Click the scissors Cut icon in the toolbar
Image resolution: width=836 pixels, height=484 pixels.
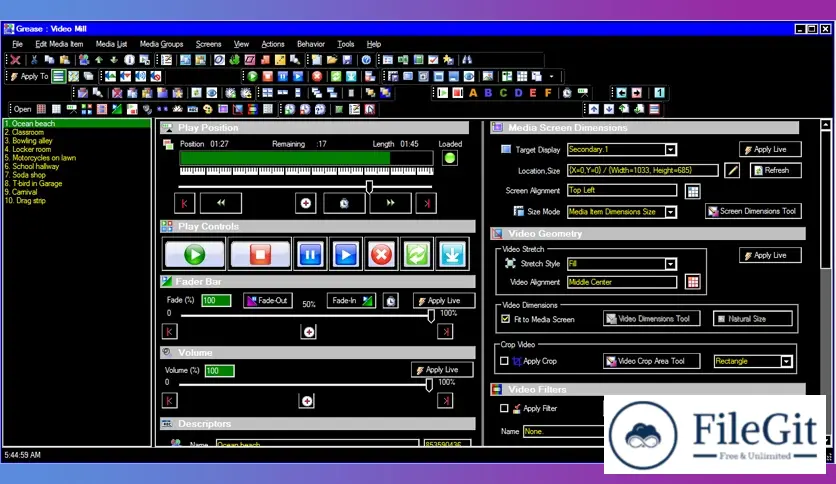tap(34, 60)
